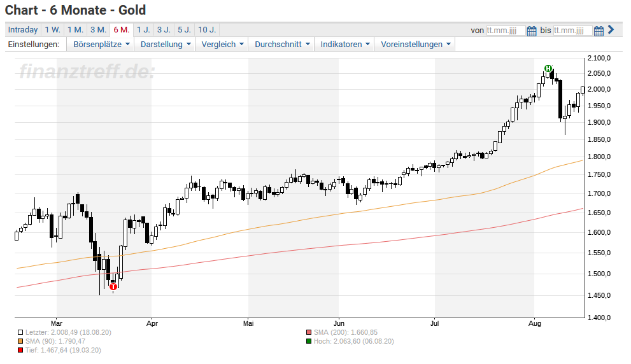Expand the Vergleich dropdown

(x=222, y=45)
